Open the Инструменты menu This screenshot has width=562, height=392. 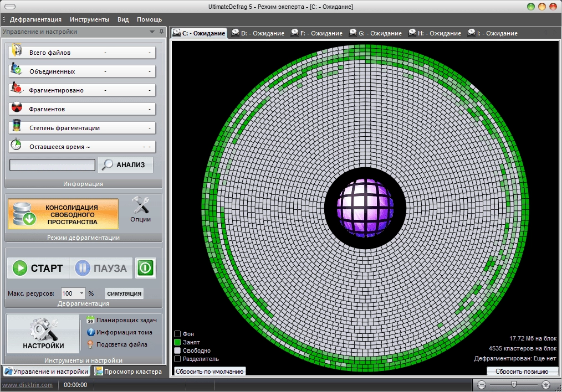89,20
